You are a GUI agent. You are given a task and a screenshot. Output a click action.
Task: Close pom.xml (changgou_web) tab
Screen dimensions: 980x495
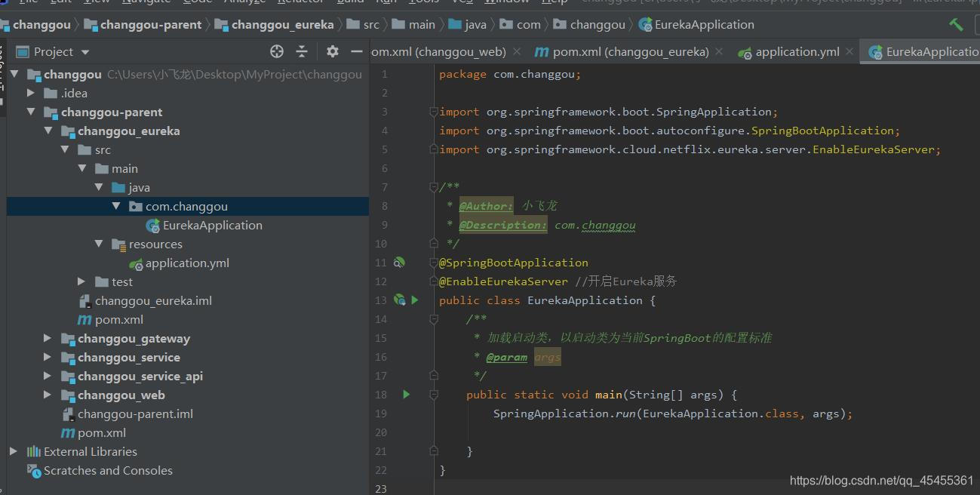pyautogui.click(x=517, y=51)
